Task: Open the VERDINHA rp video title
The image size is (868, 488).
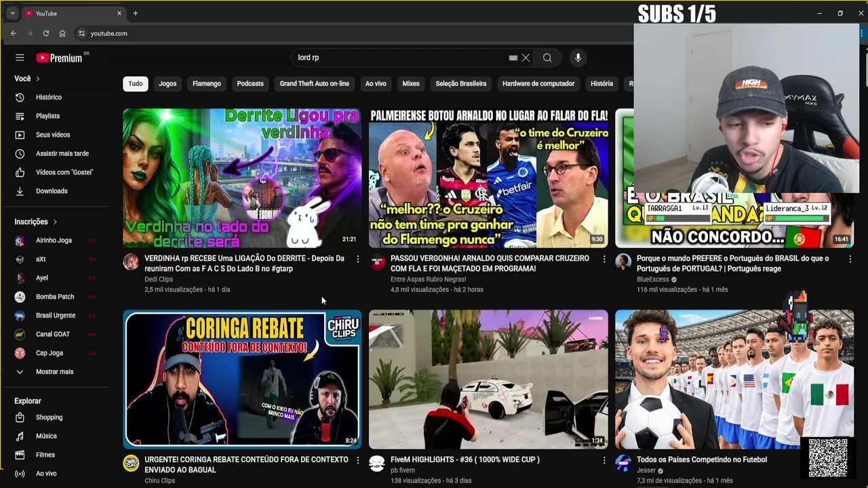Action: (x=245, y=264)
